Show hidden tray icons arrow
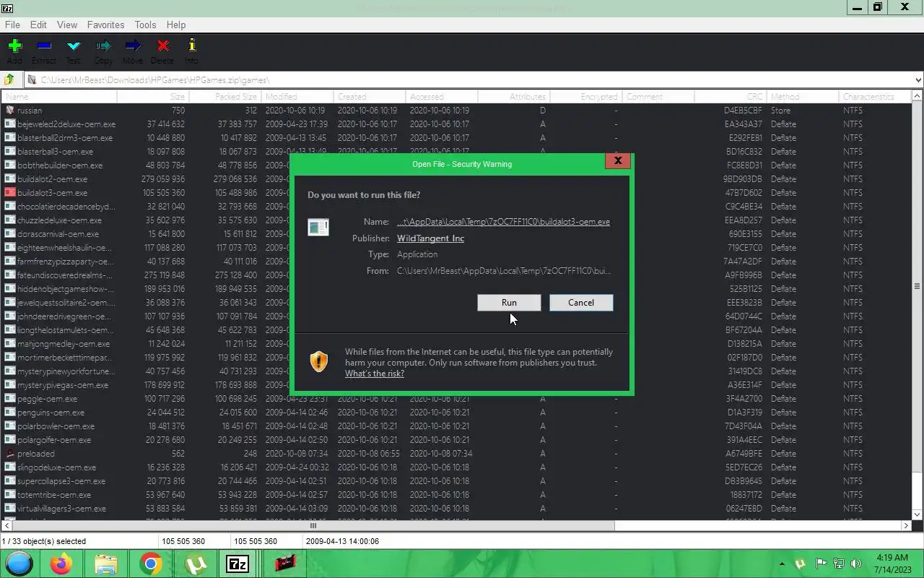The width and height of the screenshot is (924, 578). 782,564
